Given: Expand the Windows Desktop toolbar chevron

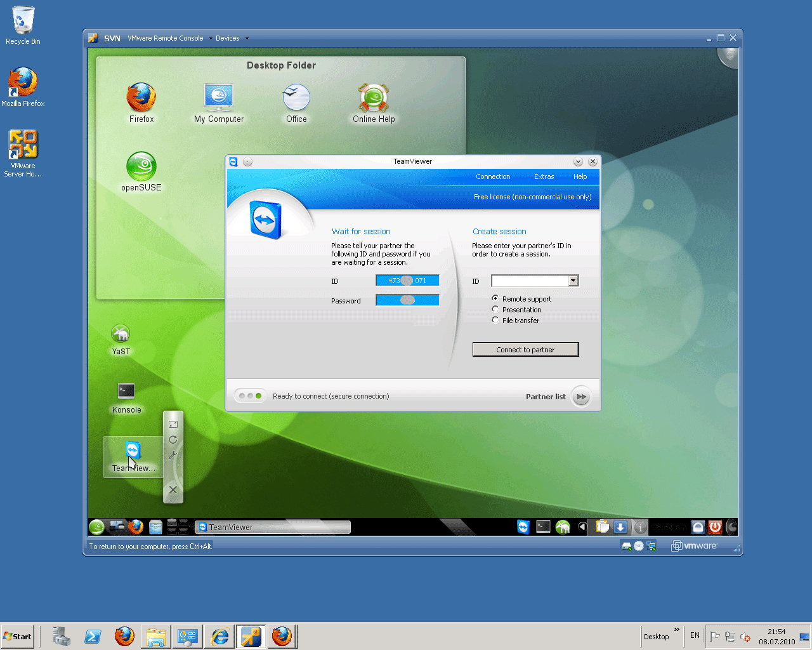Looking at the screenshot, I should [677, 630].
